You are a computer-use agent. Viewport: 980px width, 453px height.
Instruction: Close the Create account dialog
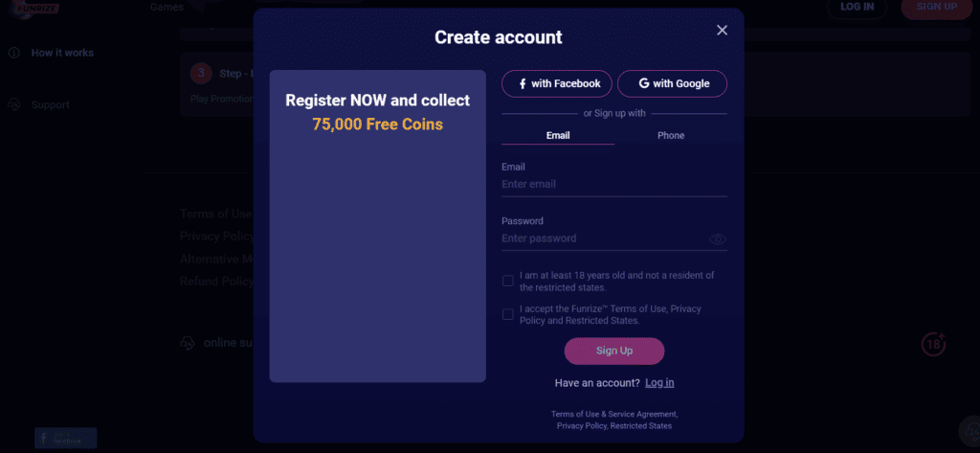[x=722, y=30]
